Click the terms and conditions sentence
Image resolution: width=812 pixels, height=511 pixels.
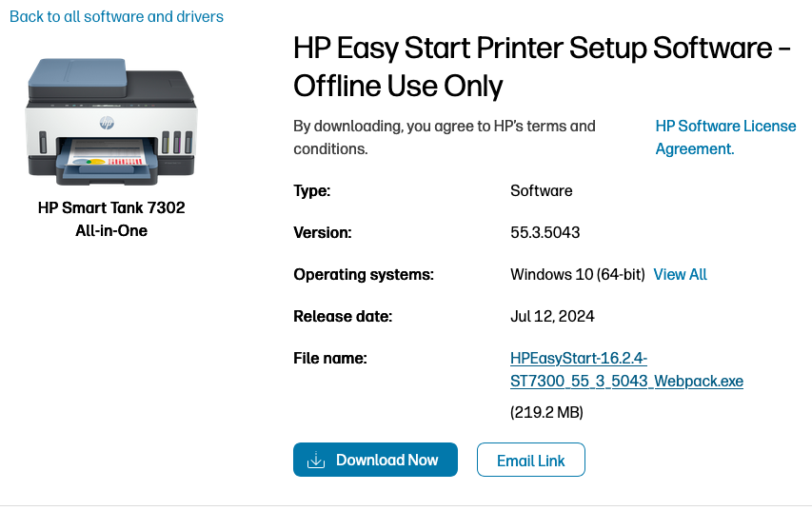[445, 137]
